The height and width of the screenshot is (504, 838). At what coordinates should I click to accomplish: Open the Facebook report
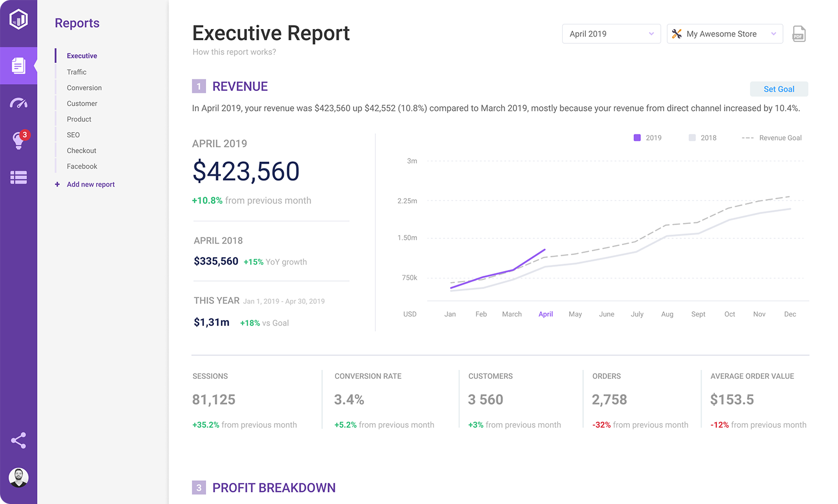[x=82, y=166]
